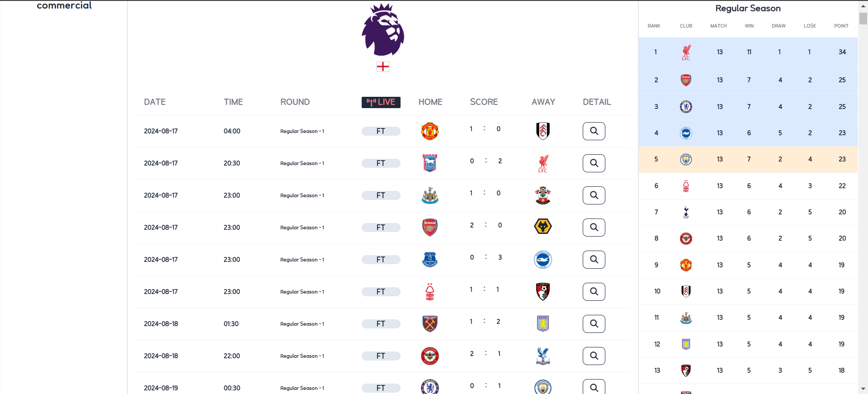
Task: Click the England flag icon
Action: pyautogui.click(x=383, y=66)
